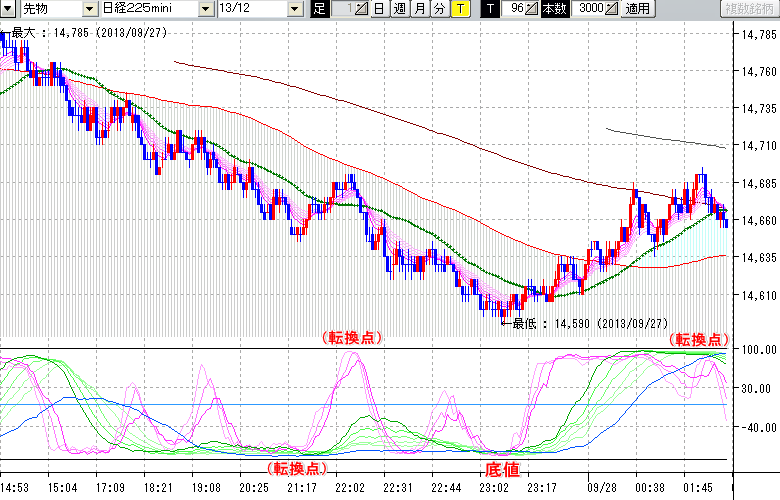Click the black T label before 96
780x500 pixels.
click(490, 9)
